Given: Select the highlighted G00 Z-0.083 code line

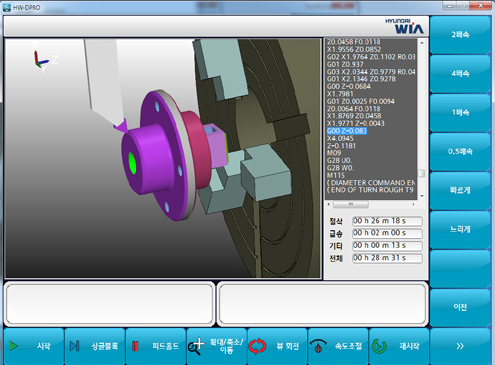Looking at the screenshot, I should pos(347,131).
